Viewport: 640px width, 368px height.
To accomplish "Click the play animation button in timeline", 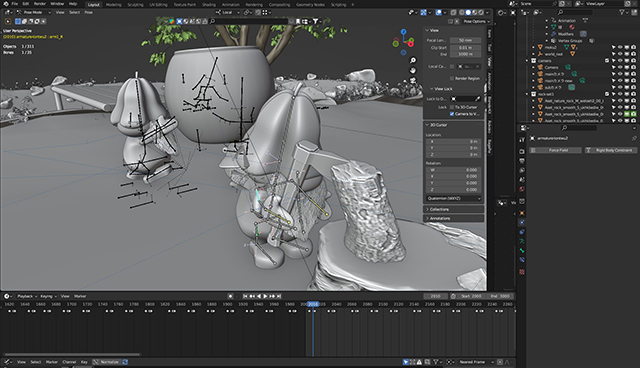I will 265,296.
